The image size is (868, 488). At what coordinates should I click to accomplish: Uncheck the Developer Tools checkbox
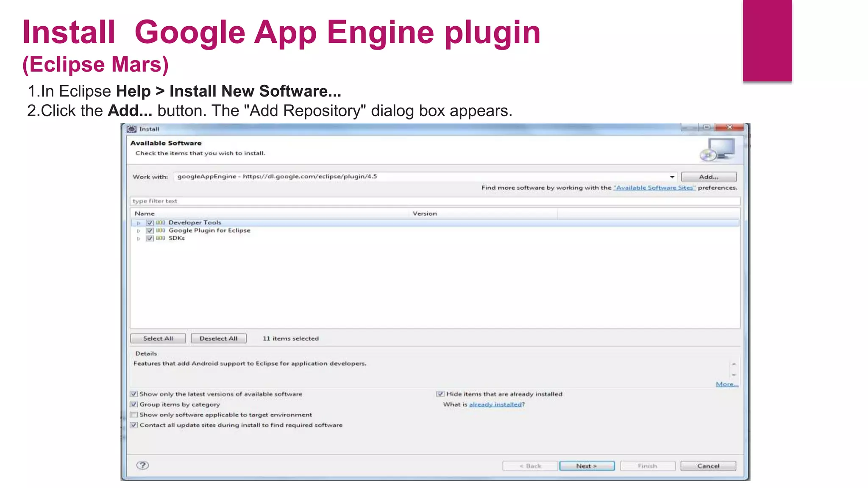[x=150, y=222]
